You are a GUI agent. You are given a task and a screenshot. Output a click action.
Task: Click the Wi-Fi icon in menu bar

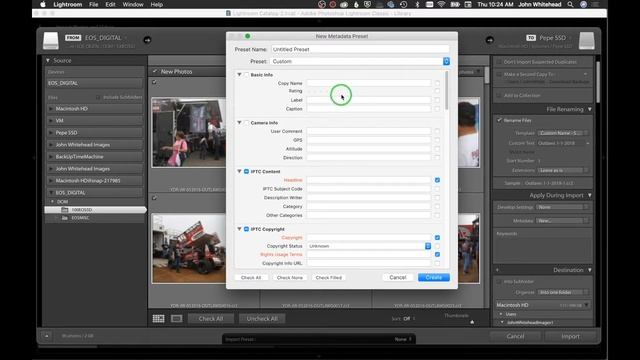click(441, 4)
